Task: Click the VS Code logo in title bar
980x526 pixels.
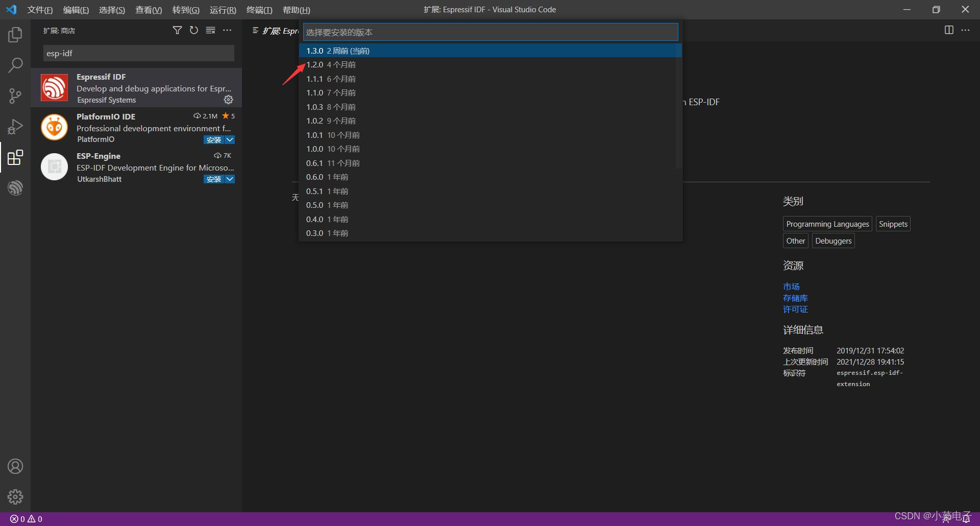Action: 11,10
